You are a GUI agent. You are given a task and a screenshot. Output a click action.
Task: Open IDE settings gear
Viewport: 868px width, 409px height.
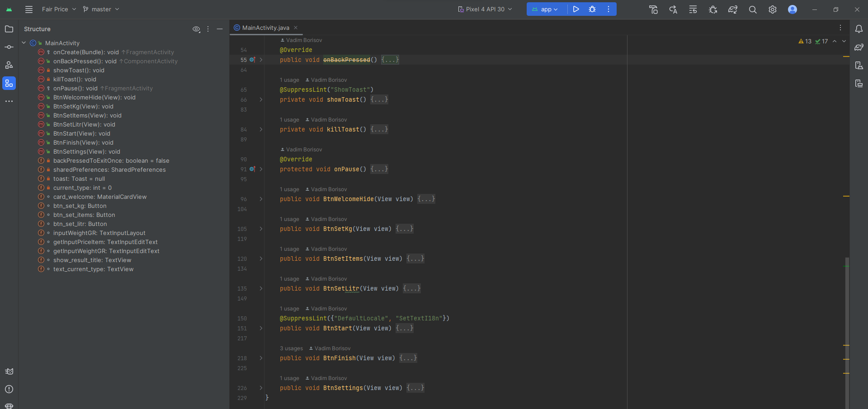tap(773, 9)
